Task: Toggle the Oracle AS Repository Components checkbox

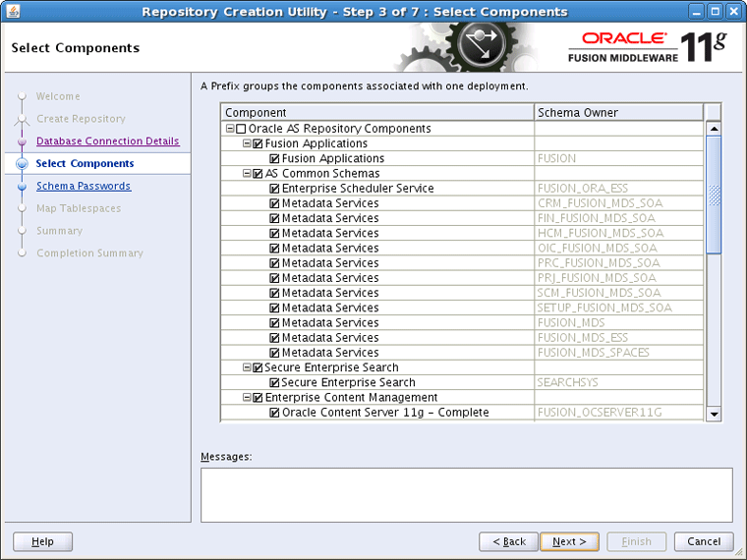Action: click(x=241, y=129)
